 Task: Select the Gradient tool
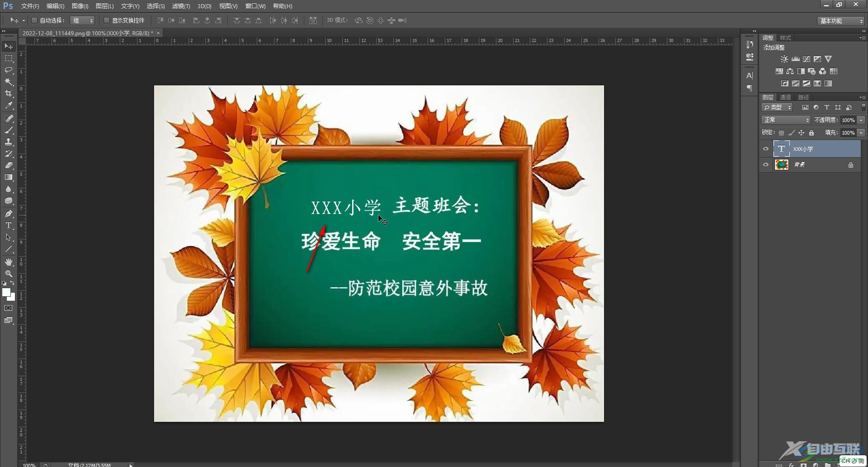point(9,177)
